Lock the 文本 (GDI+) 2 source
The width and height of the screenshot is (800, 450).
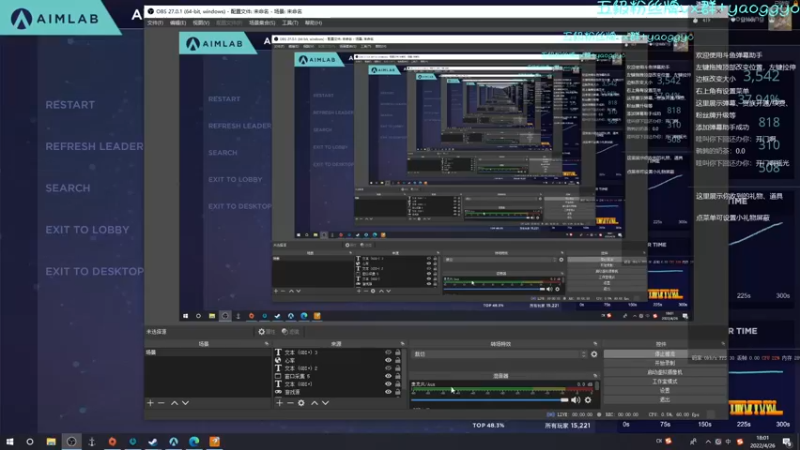pos(398,368)
